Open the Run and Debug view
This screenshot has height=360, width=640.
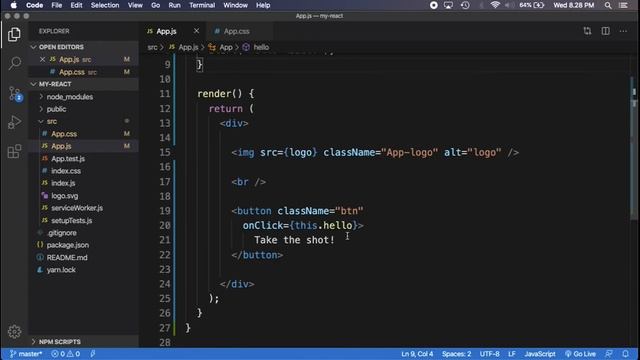coord(14,122)
